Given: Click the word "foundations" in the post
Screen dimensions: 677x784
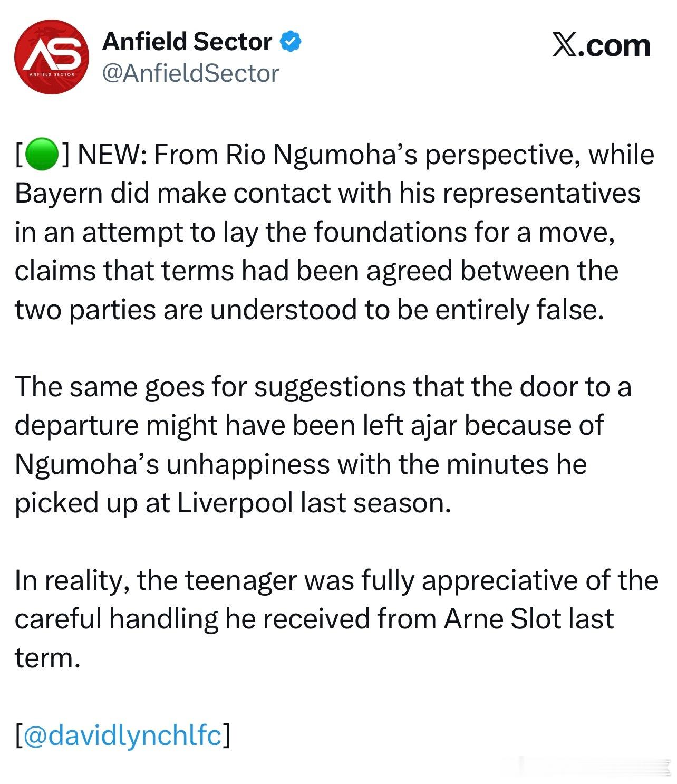Looking at the screenshot, I should click(x=390, y=232).
